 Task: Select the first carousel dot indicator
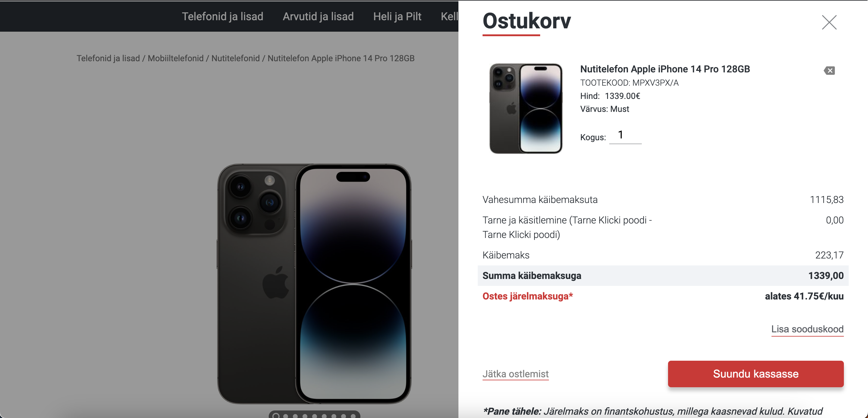[x=276, y=416]
